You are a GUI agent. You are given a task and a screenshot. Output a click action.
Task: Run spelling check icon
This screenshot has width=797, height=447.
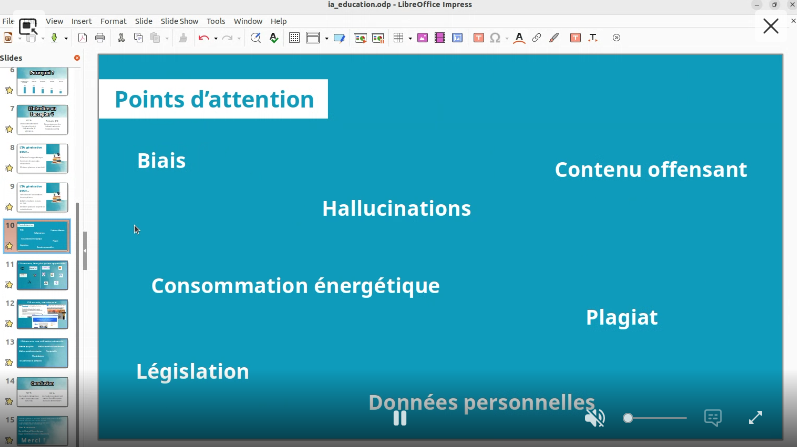pos(274,38)
